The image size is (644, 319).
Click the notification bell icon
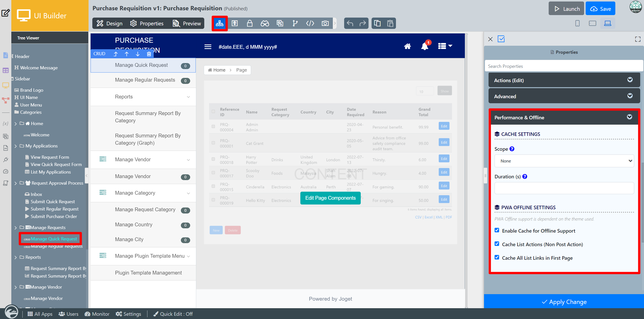425,46
